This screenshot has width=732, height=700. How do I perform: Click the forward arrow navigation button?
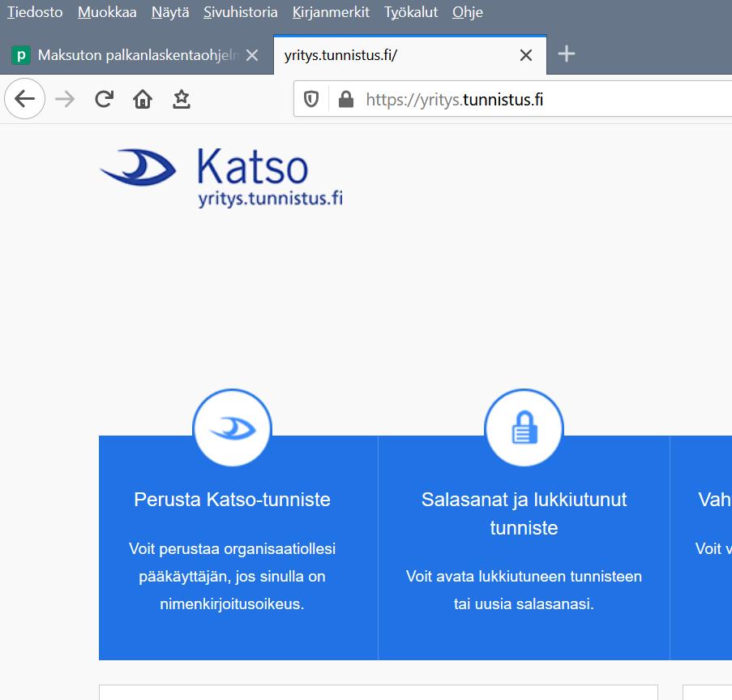tap(65, 99)
